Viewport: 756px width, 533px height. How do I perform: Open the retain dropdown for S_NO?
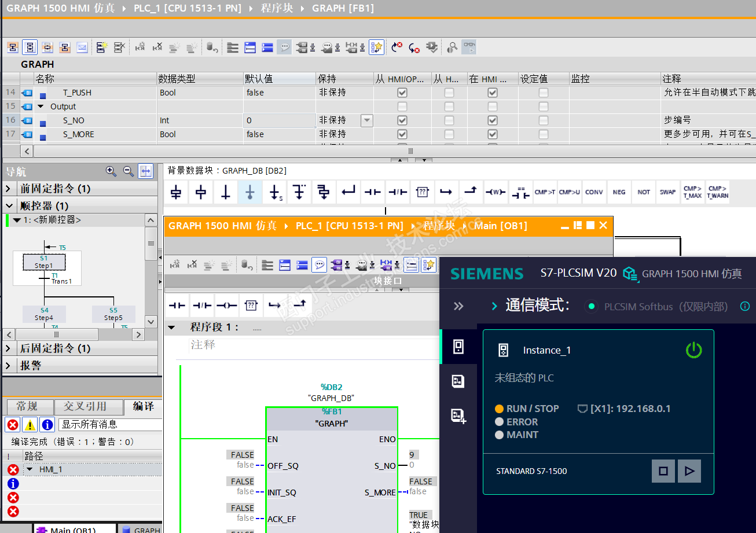point(366,120)
